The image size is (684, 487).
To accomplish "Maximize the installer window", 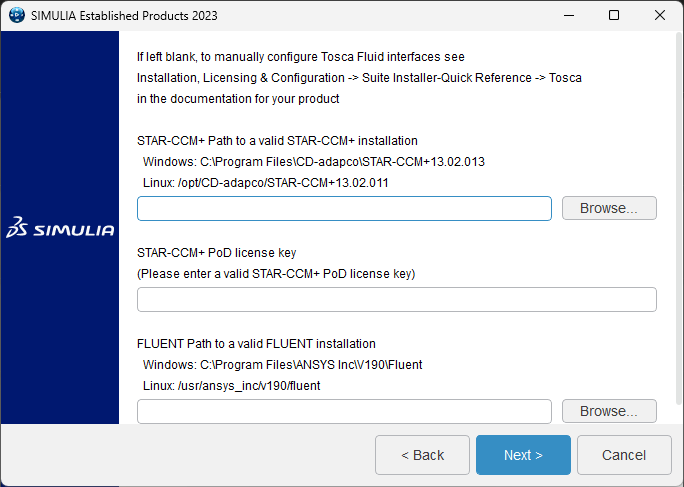I will point(614,15).
